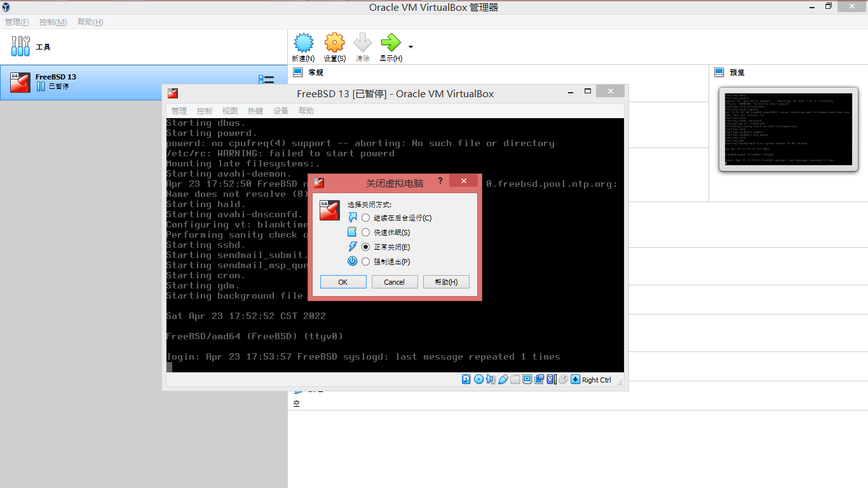Open Manager's 管理(F) menu

click(17, 22)
